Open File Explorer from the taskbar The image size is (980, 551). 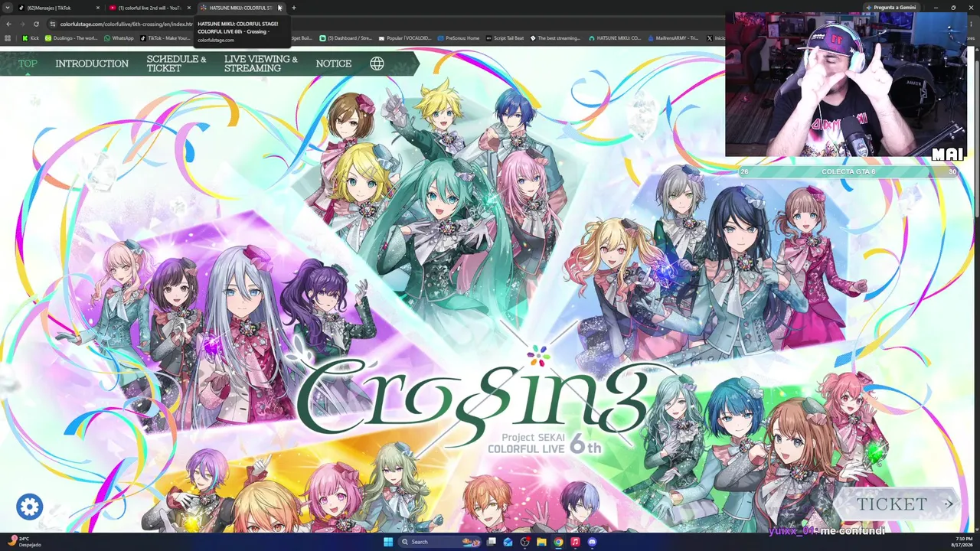coord(541,542)
